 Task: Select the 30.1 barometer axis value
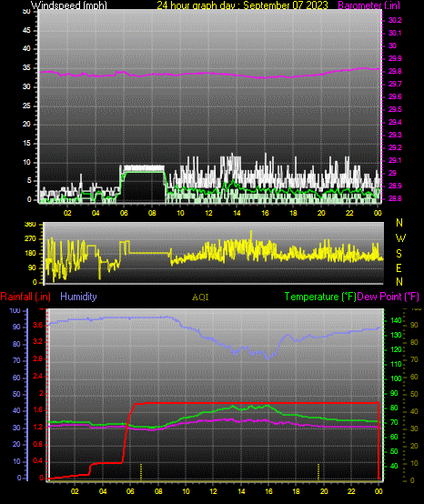[395, 33]
